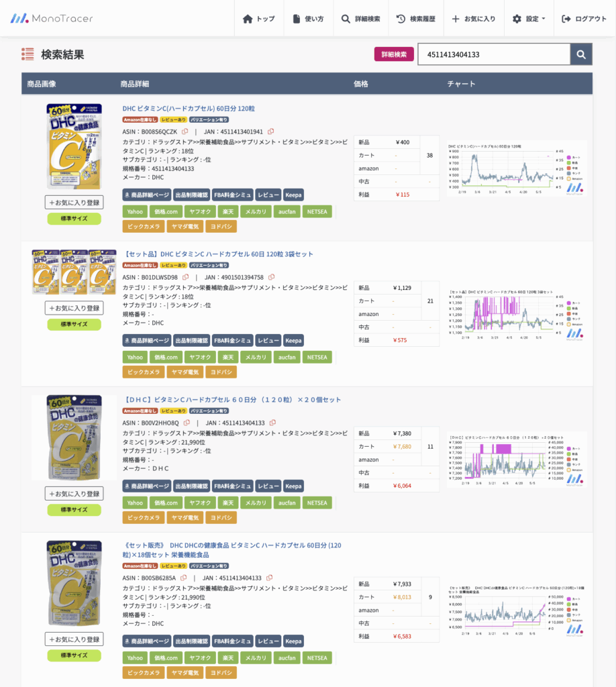616x687 pixels.
Task: Copy ASIN B00SB6285A with the copy icon
Action: click(184, 578)
